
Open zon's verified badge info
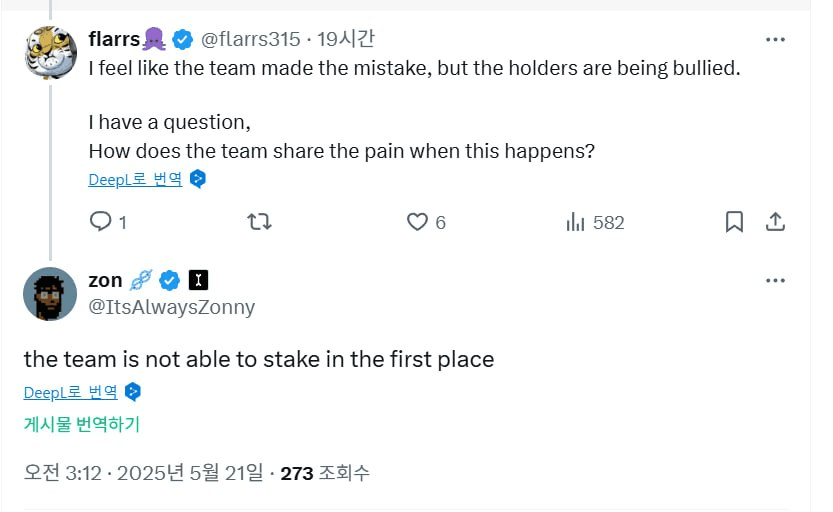tap(169, 280)
